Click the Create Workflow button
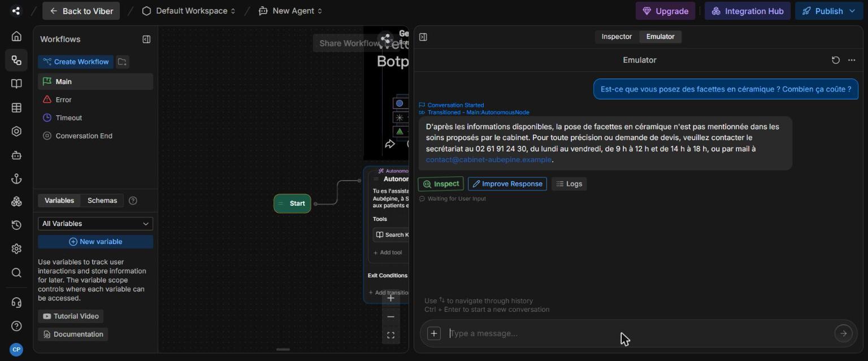This screenshot has width=868, height=361. (76, 62)
